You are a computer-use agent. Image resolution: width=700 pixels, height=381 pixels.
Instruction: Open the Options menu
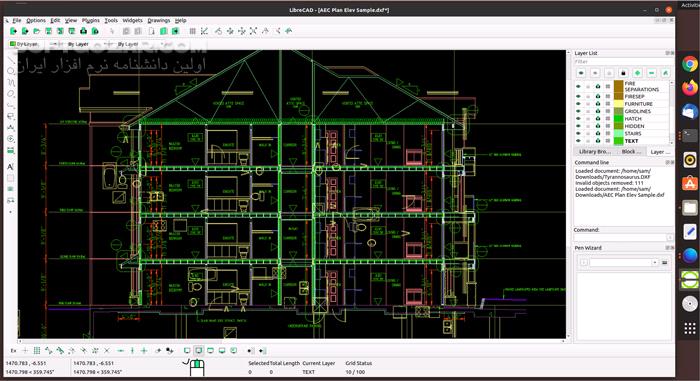tap(36, 21)
